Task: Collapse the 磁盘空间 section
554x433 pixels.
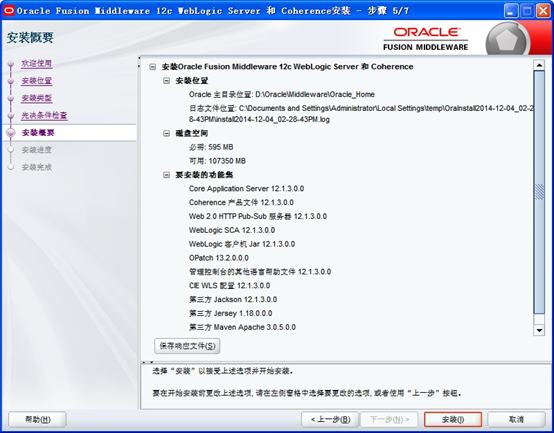Action: [166, 133]
